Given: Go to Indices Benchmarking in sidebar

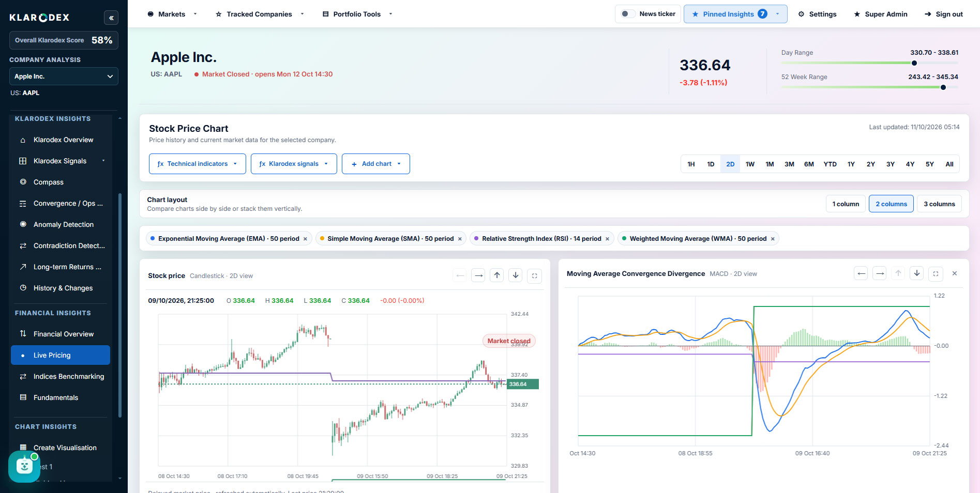Looking at the screenshot, I should 61,376.
